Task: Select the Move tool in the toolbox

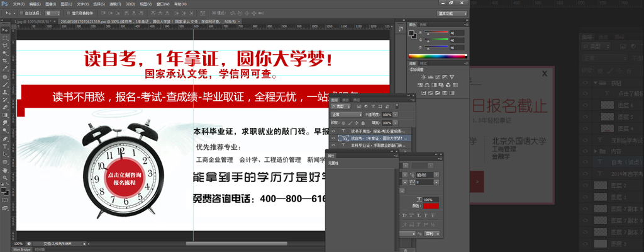Action: click(5, 30)
